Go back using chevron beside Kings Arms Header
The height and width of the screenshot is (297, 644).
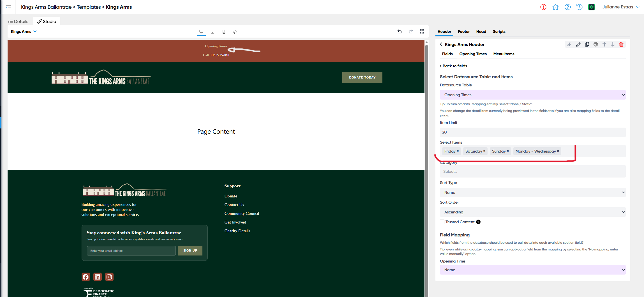click(x=441, y=44)
